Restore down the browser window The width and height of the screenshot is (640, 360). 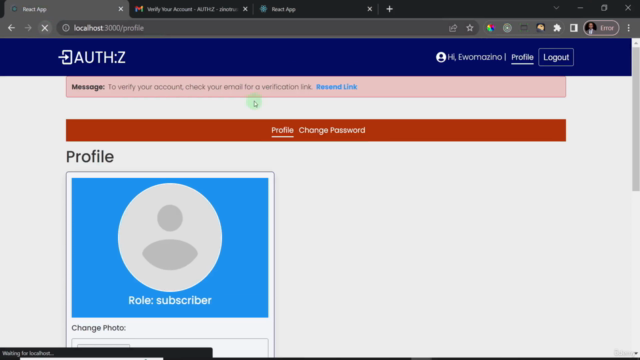(604, 8)
